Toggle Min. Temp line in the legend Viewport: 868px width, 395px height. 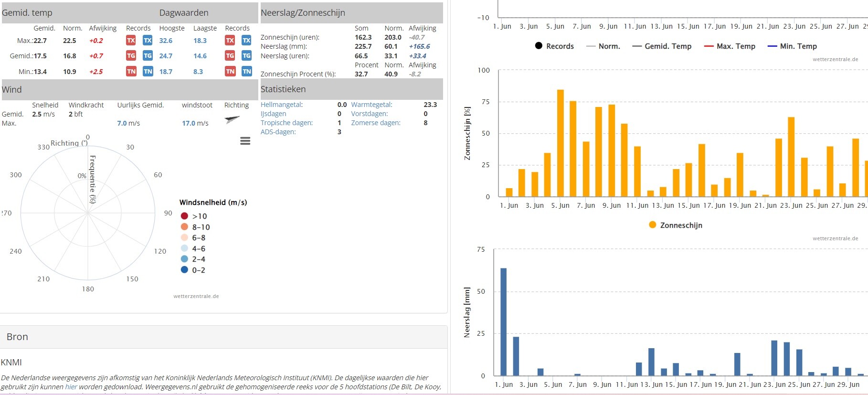(x=792, y=46)
